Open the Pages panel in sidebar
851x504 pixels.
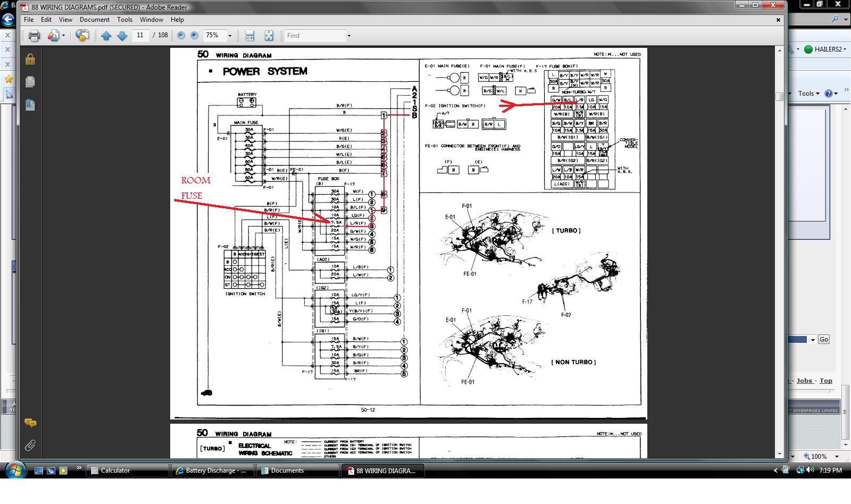[30, 82]
